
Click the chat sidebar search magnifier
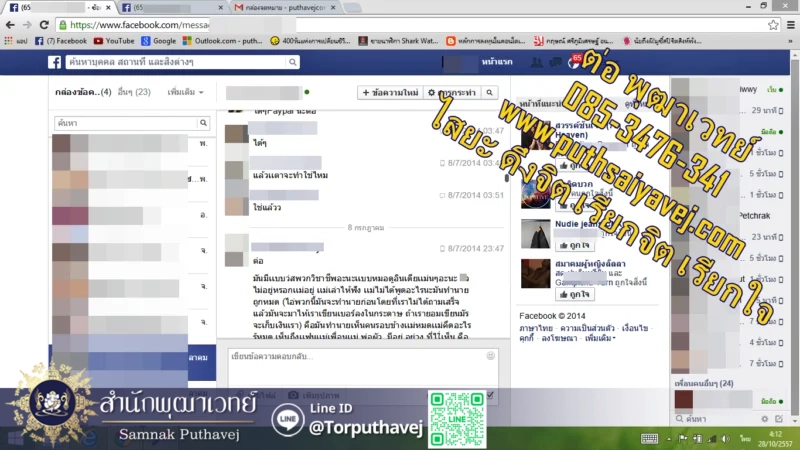pyautogui.click(x=680, y=418)
